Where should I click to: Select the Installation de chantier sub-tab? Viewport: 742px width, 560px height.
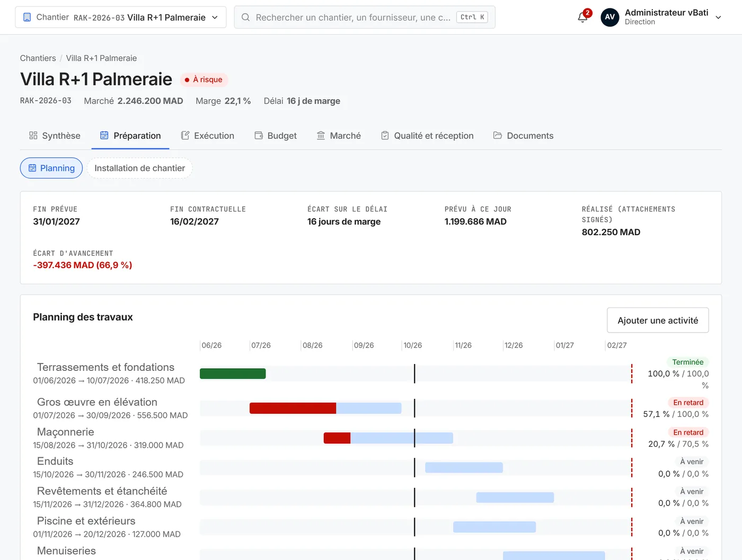(x=139, y=168)
